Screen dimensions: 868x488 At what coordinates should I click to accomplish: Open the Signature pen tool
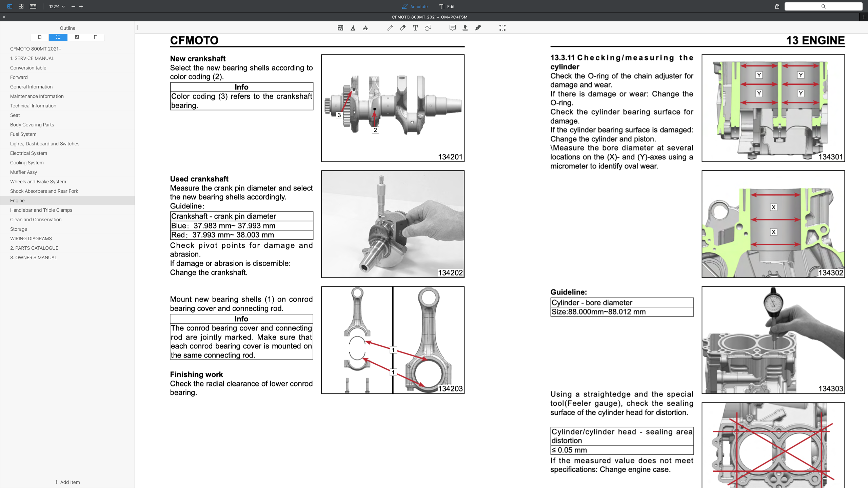point(478,28)
